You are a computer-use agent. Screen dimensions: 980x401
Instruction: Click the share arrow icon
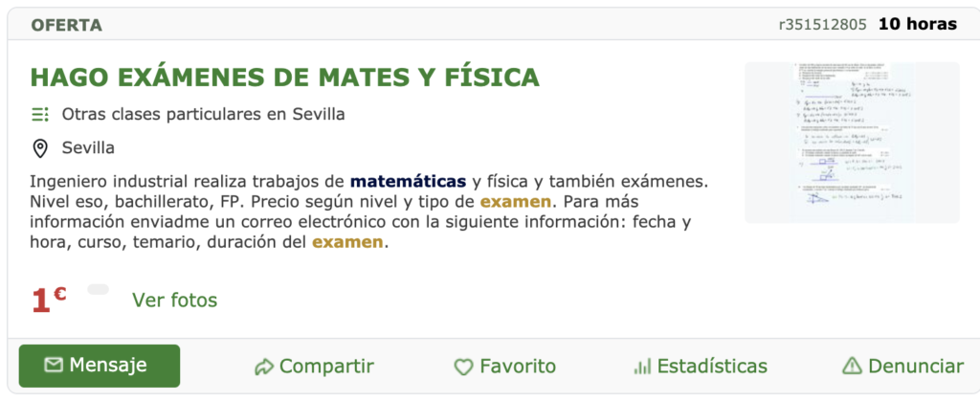264,367
